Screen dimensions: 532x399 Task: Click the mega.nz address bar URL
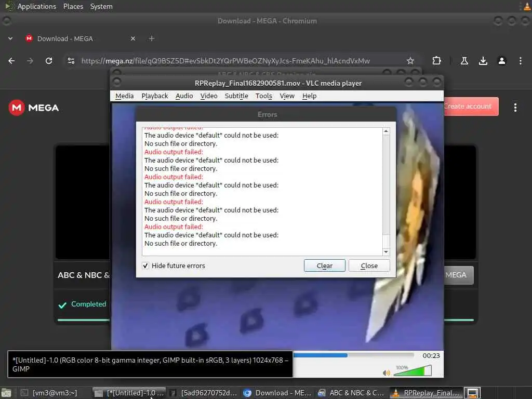point(225,61)
